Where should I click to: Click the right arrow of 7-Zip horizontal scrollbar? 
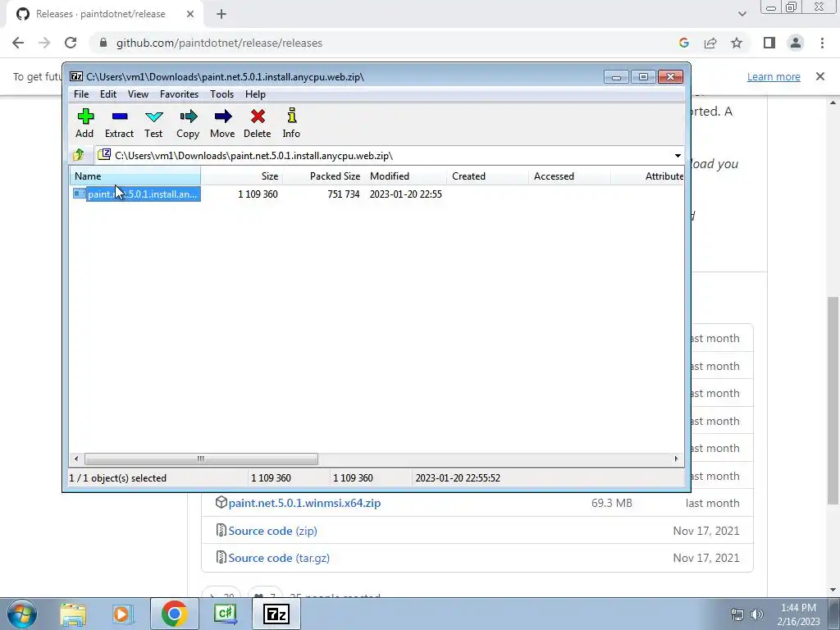point(676,459)
